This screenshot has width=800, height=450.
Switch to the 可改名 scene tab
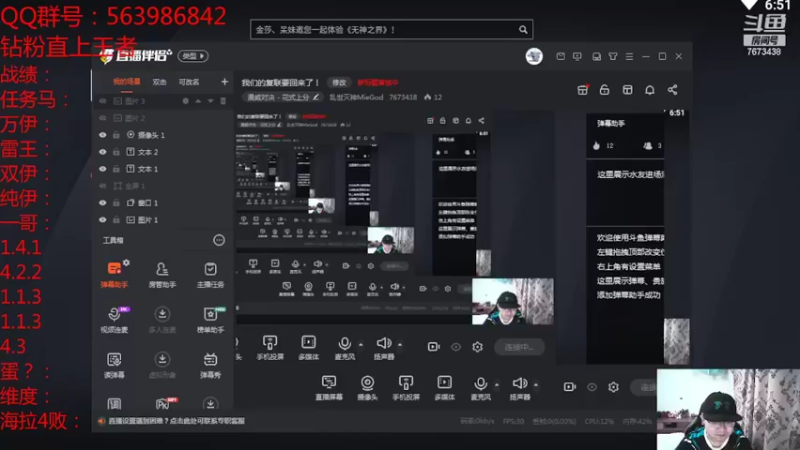(189, 82)
